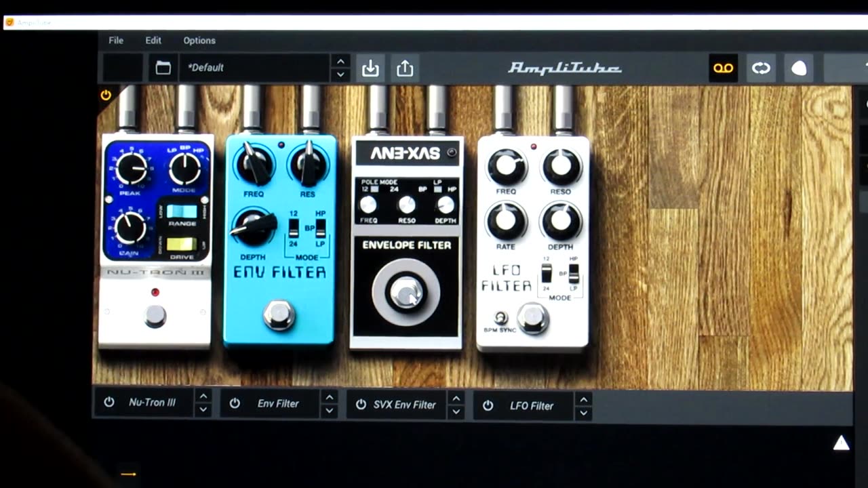
Task: Open the Edit menu
Action: tap(153, 41)
